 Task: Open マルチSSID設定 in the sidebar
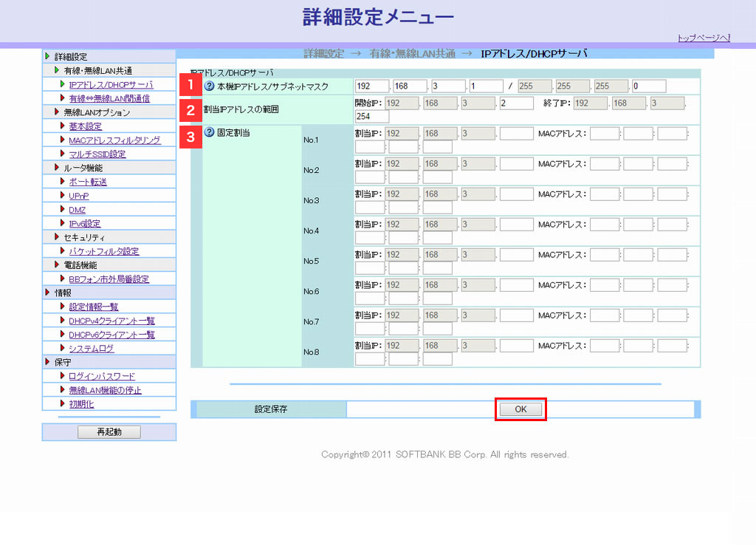pos(97,154)
